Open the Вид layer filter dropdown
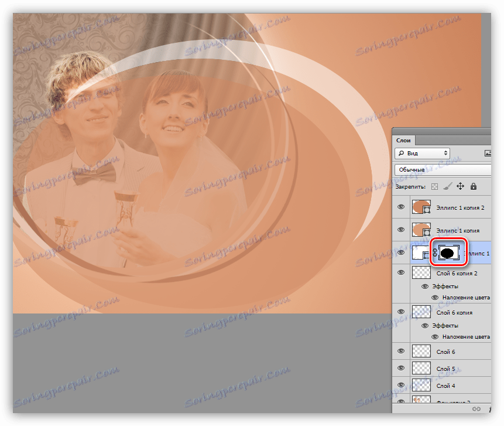504x426 pixels. [422, 153]
